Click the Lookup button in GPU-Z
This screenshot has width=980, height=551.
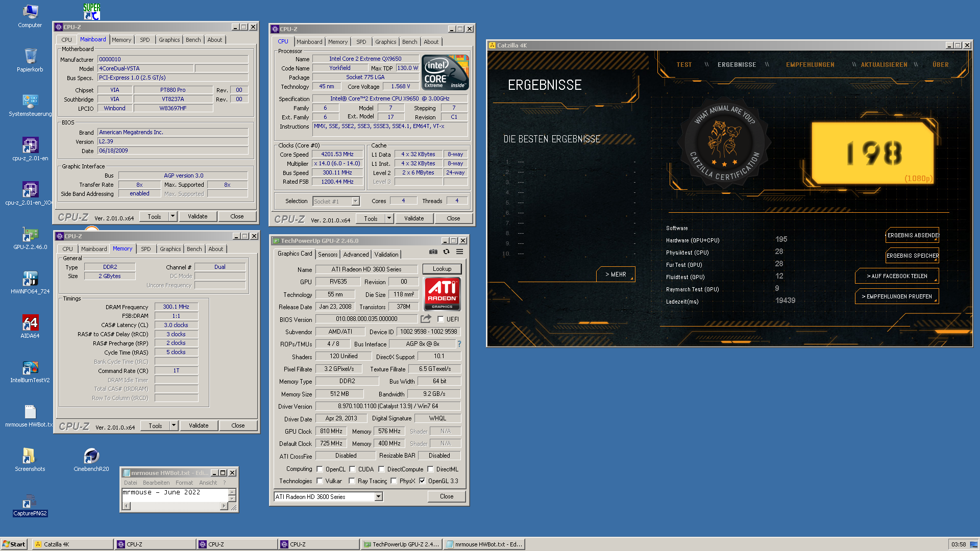click(442, 269)
